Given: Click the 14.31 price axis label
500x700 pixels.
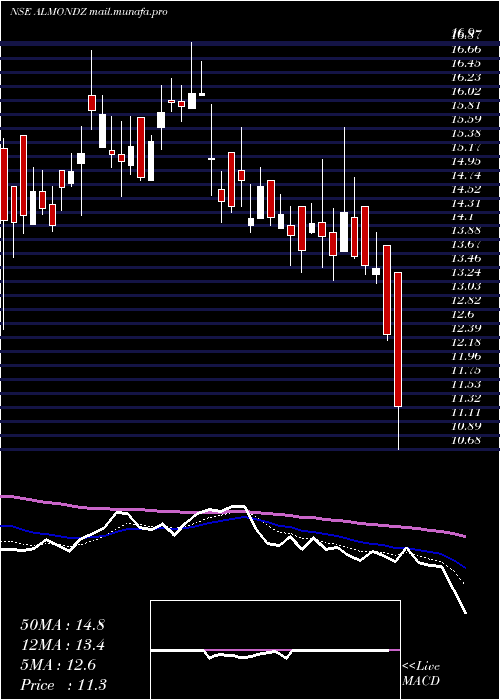Looking at the screenshot, I should point(466,203).
